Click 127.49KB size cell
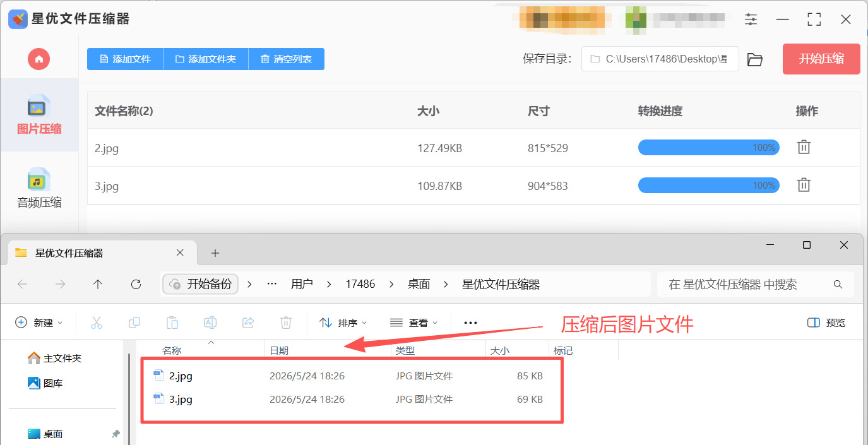The width and height of the screenshot is (868, 445). pos(439,149)
